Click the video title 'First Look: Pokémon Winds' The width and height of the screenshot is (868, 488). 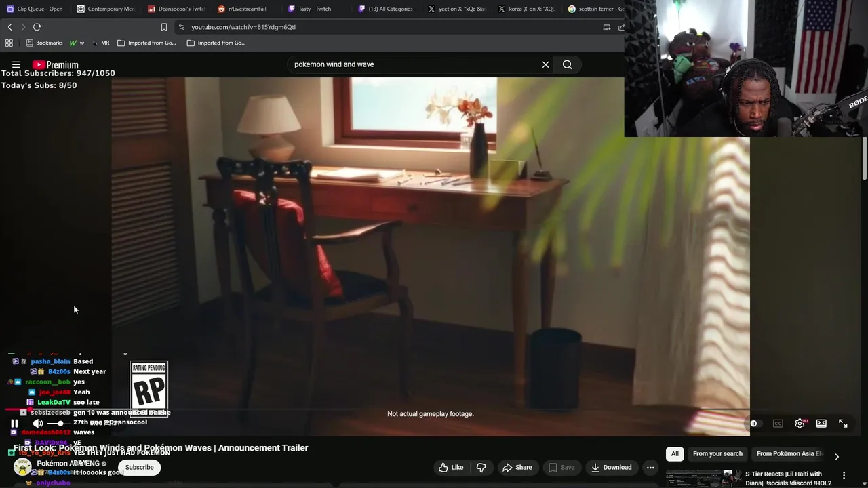161,448
